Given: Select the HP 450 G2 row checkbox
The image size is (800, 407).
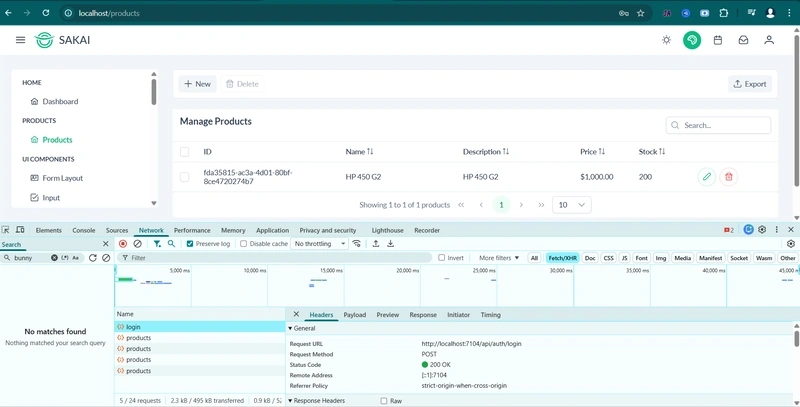Looking at the screenshot, I should pyautogui.click(x=184, y=177).
